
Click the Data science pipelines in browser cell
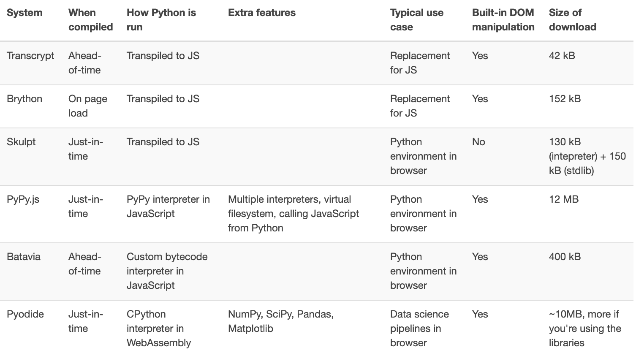click(419, 329)
